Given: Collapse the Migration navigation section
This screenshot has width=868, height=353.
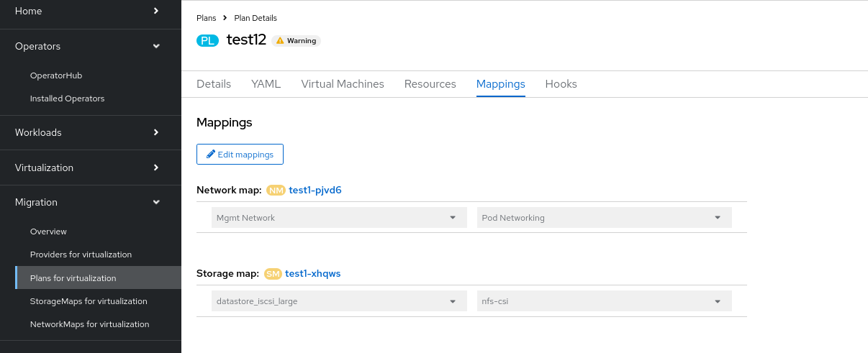Looking at the screenshot, I should coord(156,203).
